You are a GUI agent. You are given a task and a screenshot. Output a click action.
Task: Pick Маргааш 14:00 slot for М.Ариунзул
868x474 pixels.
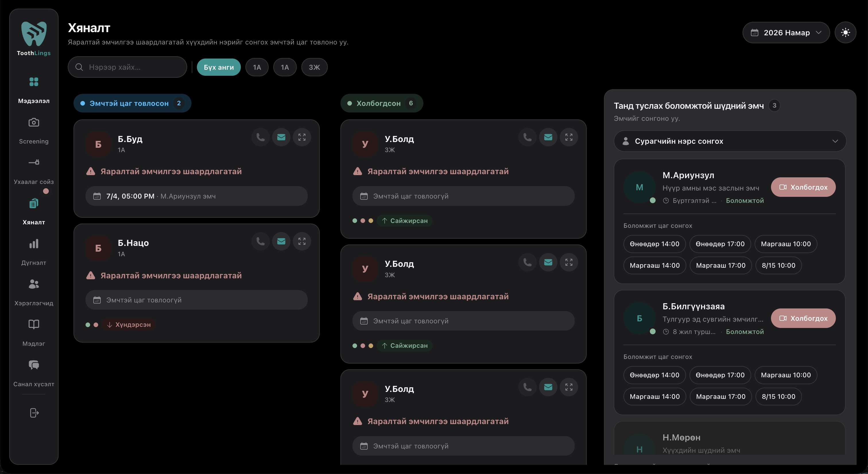[655, 265]
